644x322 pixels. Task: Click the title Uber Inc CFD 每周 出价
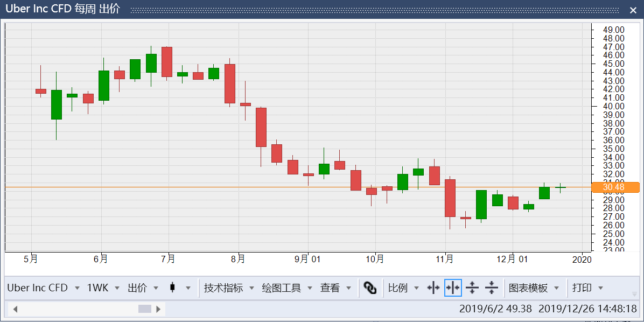63,9
